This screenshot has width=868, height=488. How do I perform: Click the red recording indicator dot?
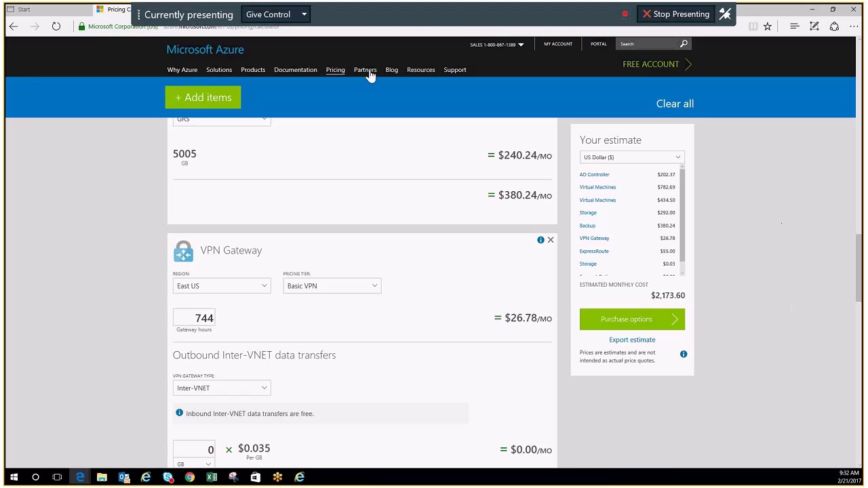625,14
